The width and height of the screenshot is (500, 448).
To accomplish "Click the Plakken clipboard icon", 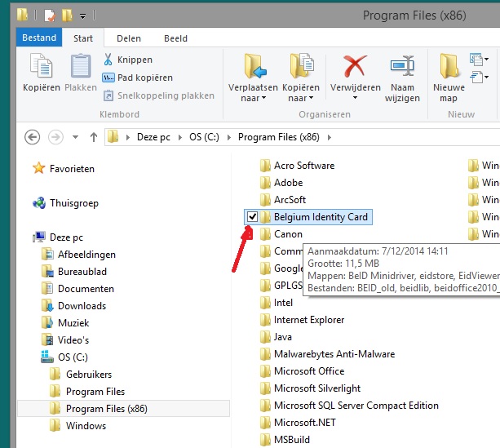I will click(81, 66).
